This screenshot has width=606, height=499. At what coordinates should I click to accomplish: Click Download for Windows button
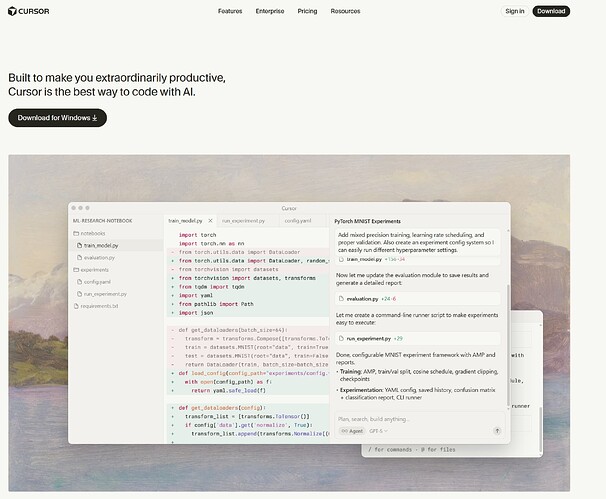pyautogui.click(x=58, y=118)
